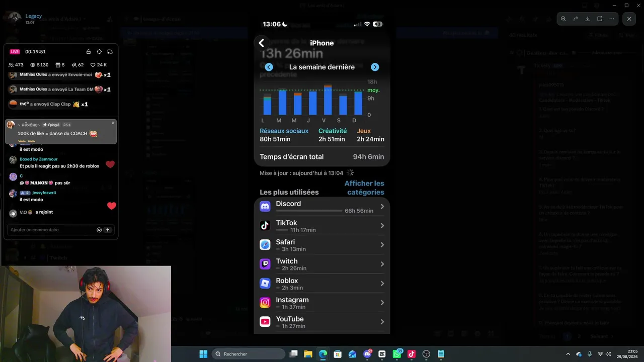Screen dimensions: 644x362
Task: Click the viewers count showing 473
Action: point(16,65)
